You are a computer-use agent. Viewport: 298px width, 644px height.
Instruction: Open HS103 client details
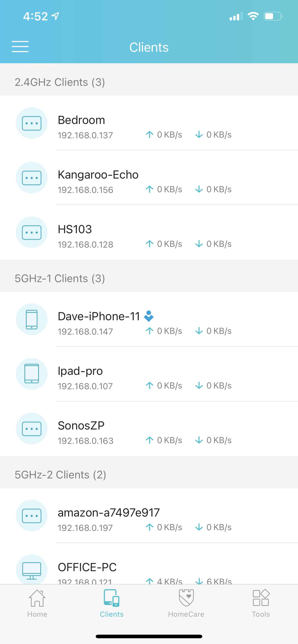149,232
